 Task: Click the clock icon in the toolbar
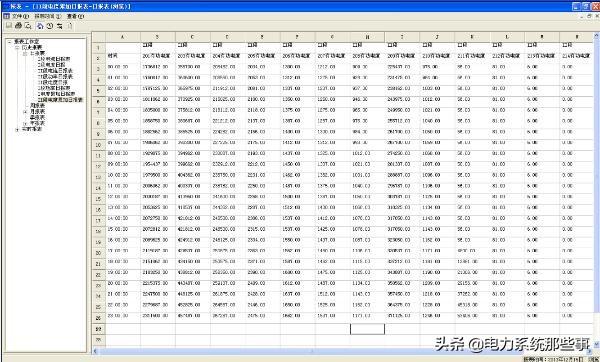click(50, 26)
